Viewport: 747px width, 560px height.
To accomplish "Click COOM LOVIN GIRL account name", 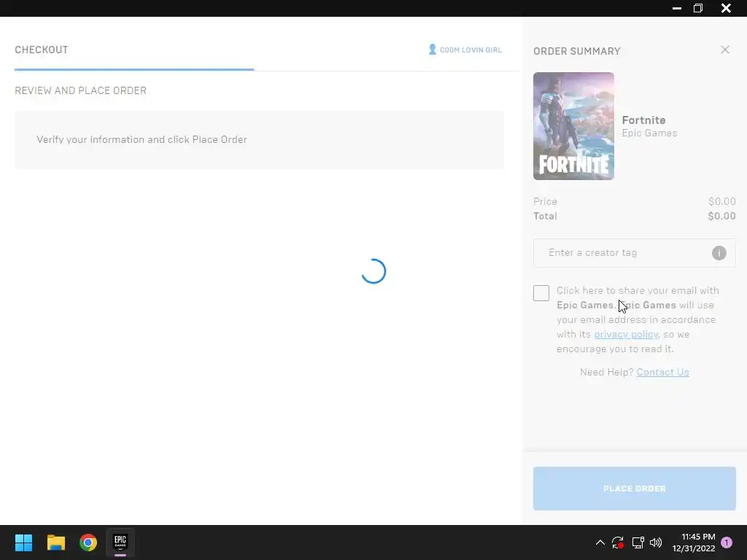I will click(x=471, y=50).
